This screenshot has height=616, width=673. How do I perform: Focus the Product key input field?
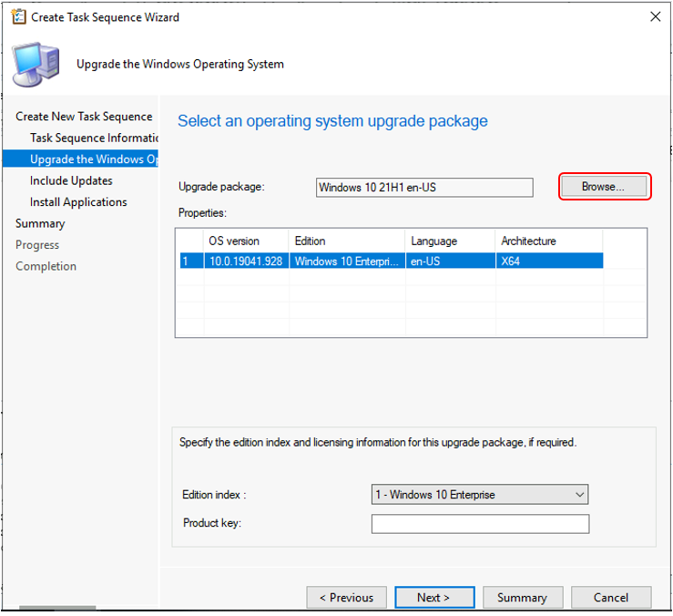[480, 524]
